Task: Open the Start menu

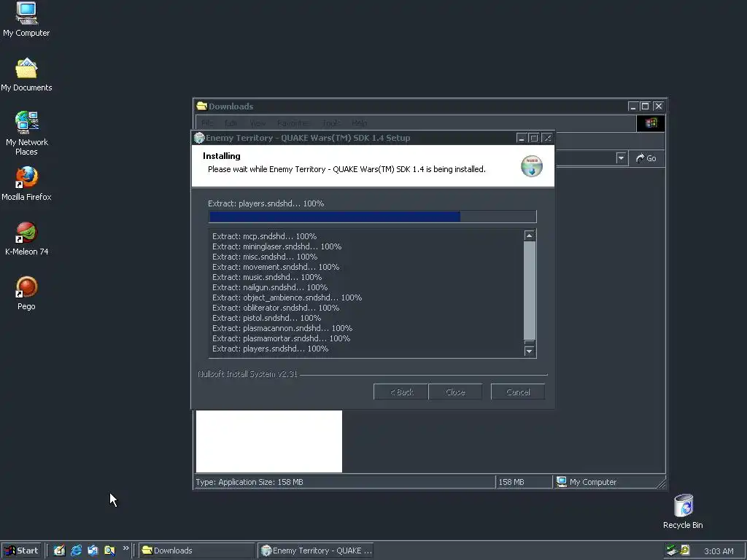Action: point(21,551)
